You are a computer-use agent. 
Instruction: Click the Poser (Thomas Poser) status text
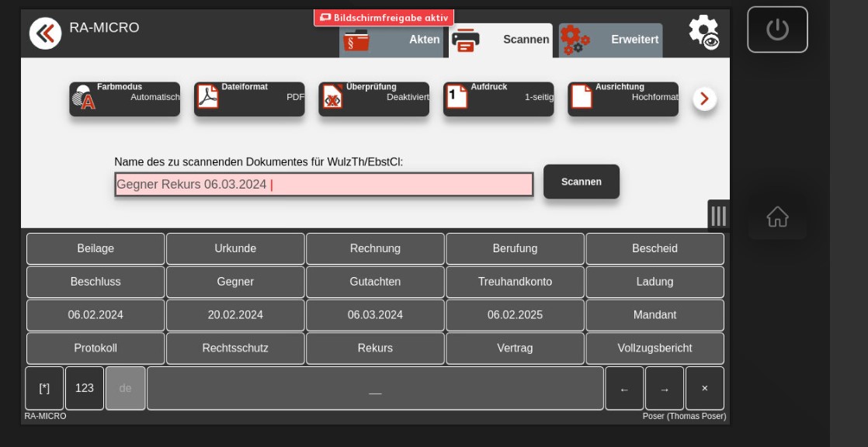click(x=684, y=416)
